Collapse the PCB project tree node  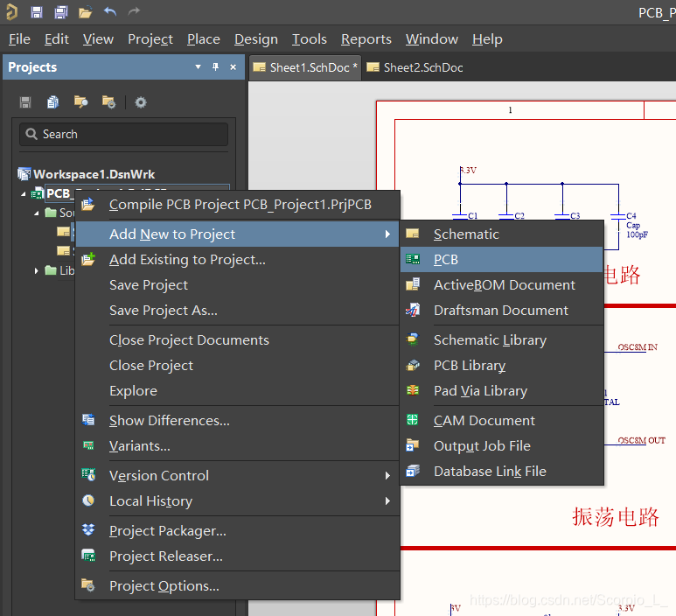(24, 194)
